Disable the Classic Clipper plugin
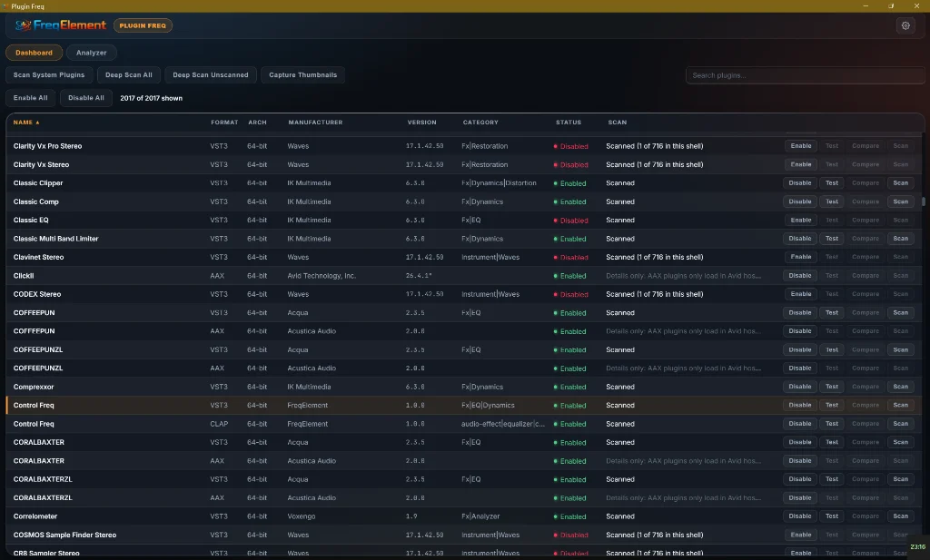This screenshot has width=930, height=560. click(x=799, y=183)
